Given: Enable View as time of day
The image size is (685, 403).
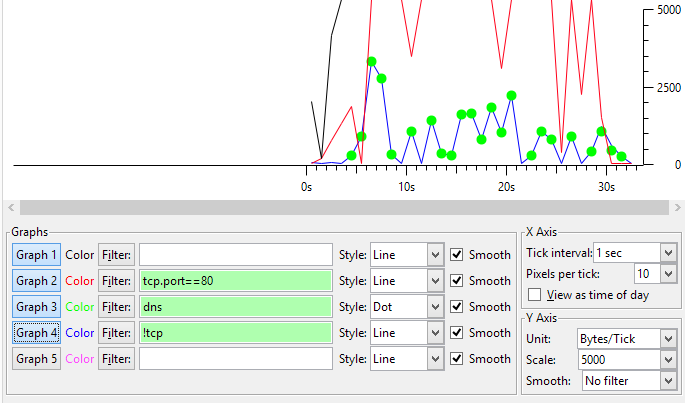Looking at the screenshot, I should [x=535, y=295].
